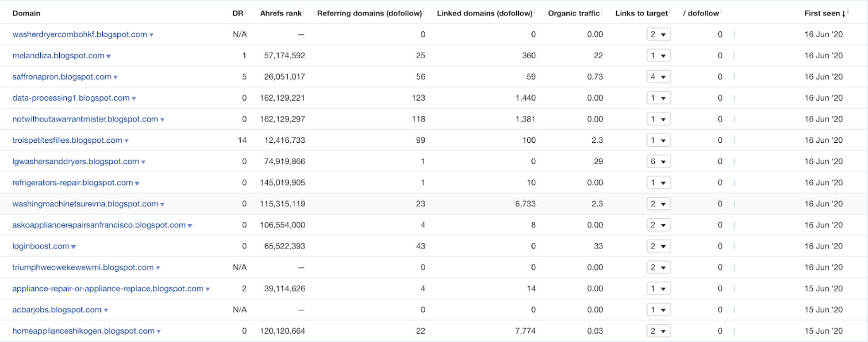Click the info icon next to DR header
Image resolution: width=868 pixels, height=342 pixels.
245,11
